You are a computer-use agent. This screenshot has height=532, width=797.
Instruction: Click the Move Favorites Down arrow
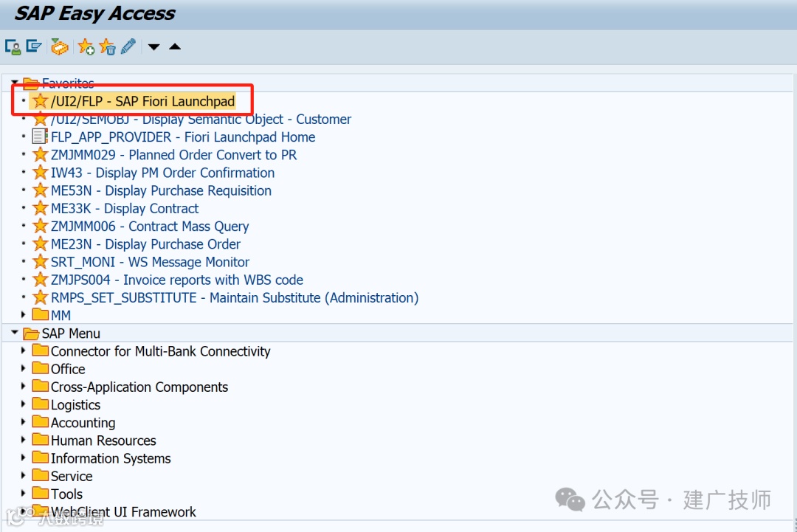click(153, 47)
